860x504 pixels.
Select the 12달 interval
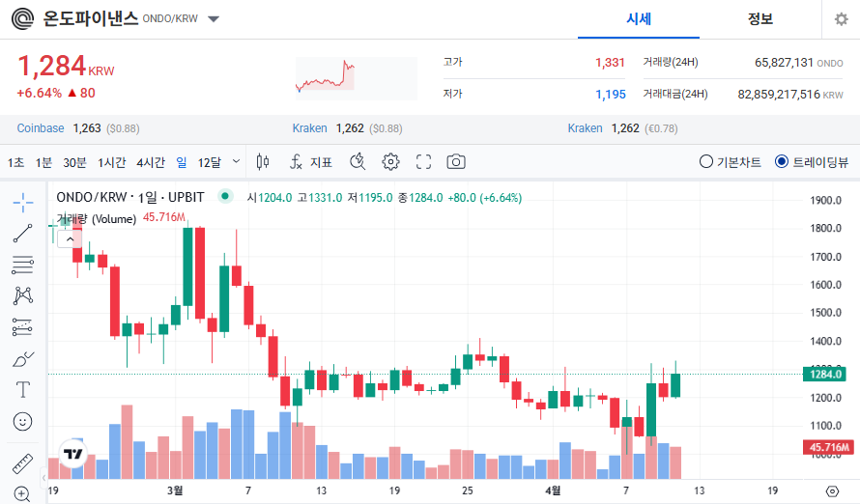[209, 163]
